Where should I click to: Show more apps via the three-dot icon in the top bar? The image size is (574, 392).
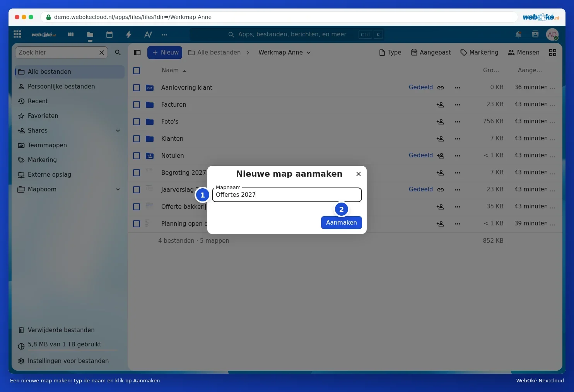click(164, 34)
